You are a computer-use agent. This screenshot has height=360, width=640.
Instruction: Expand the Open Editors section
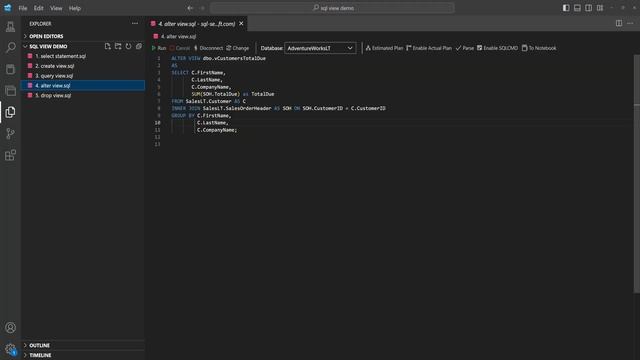[x=46, y=36]
